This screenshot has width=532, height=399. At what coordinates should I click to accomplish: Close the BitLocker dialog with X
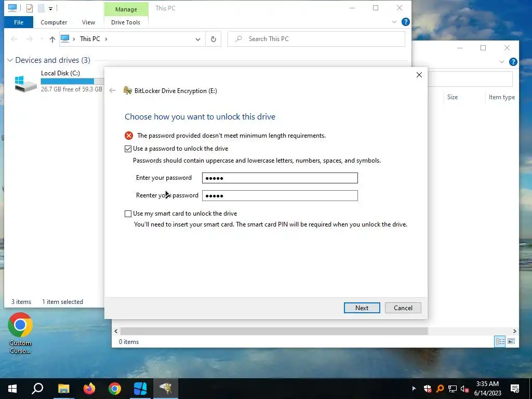(419, 75)
